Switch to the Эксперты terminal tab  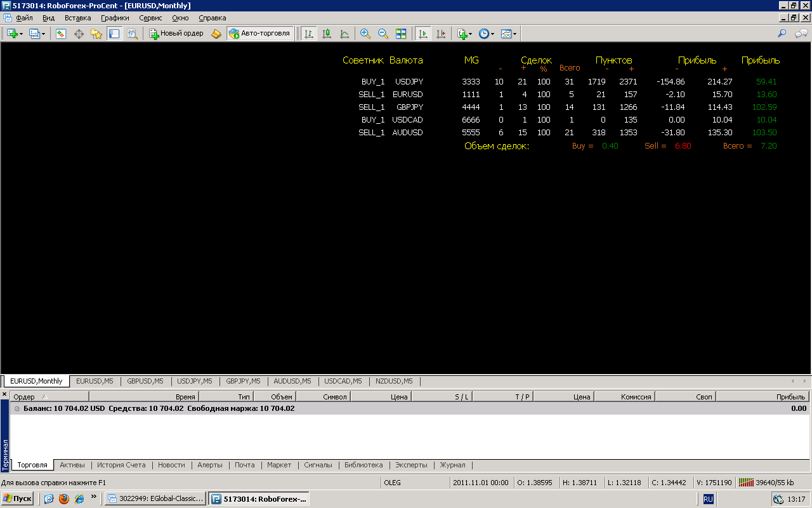tap(411, 465)
